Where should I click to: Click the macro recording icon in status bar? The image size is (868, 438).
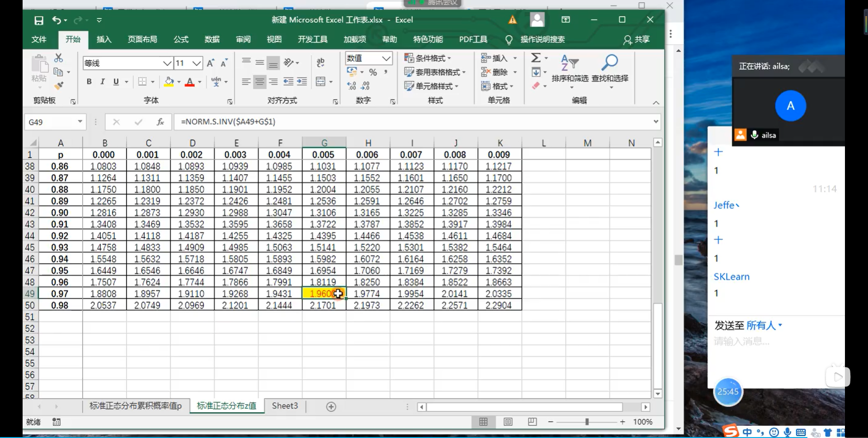point(57,422)
